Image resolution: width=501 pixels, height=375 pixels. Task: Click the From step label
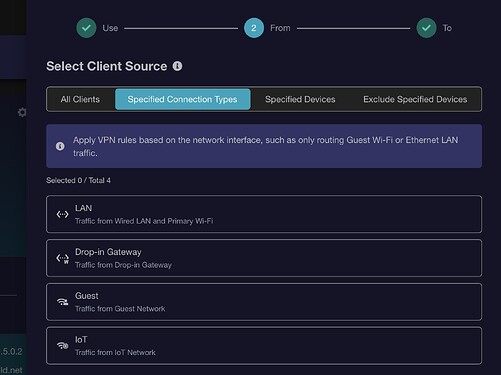point(280,28)
